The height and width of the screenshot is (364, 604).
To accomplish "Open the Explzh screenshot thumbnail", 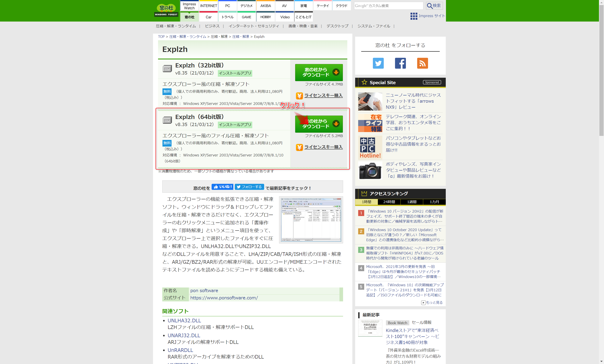I will point(311,220).
